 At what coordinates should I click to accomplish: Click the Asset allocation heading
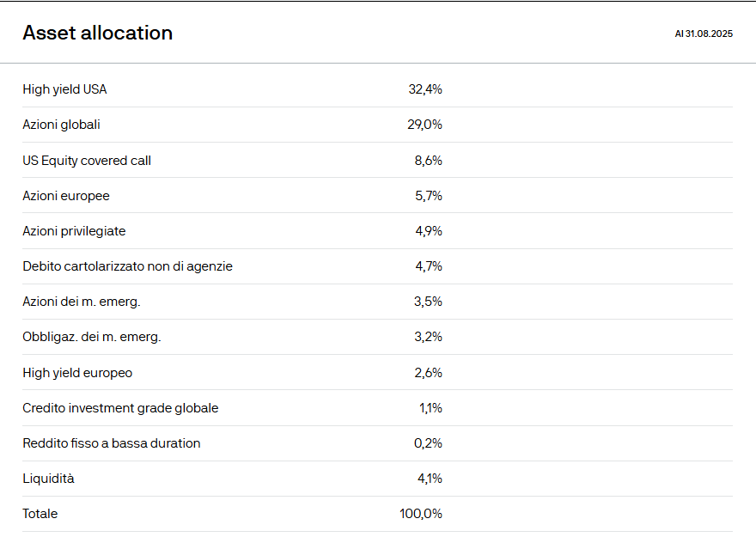[97, 33]
